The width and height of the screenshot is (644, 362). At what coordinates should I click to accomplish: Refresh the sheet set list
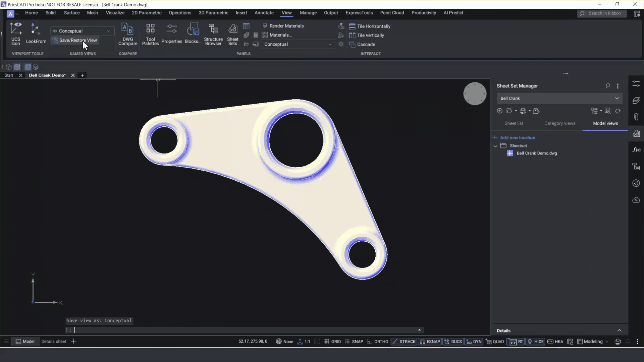click(x=618, y=111)
